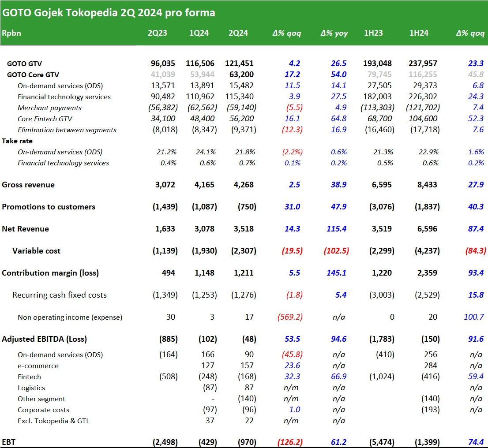Screen dimensions: 488x448
Task: Click 'Recurring cash fixed costs' label
Action: point(60,295)
